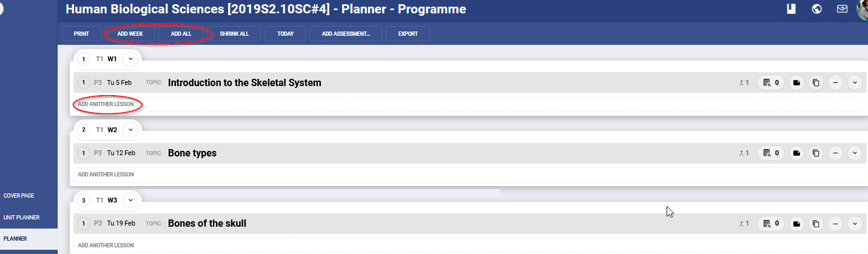Expand the Week 3 (W3) dropdown chevron
Viewport: 868px width, 254px height.
[130, 200]
